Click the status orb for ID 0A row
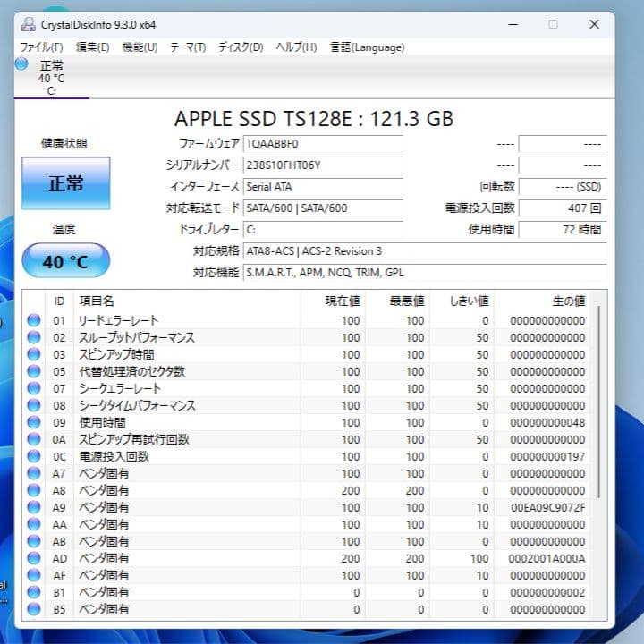 [x=34, y=439]
